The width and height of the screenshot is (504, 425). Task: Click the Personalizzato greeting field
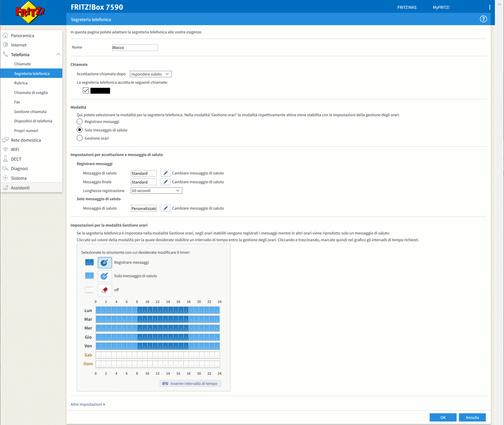point(144,208)
